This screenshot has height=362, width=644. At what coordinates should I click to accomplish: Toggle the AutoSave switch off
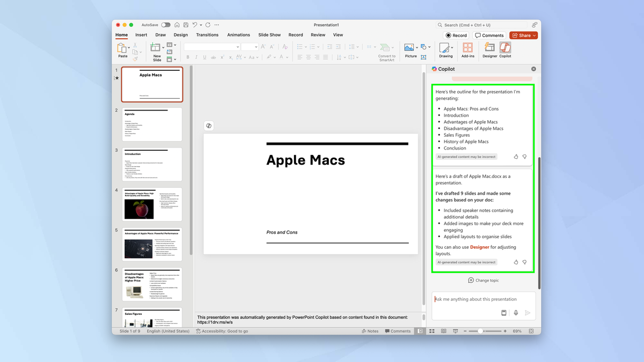pos(166,25)
